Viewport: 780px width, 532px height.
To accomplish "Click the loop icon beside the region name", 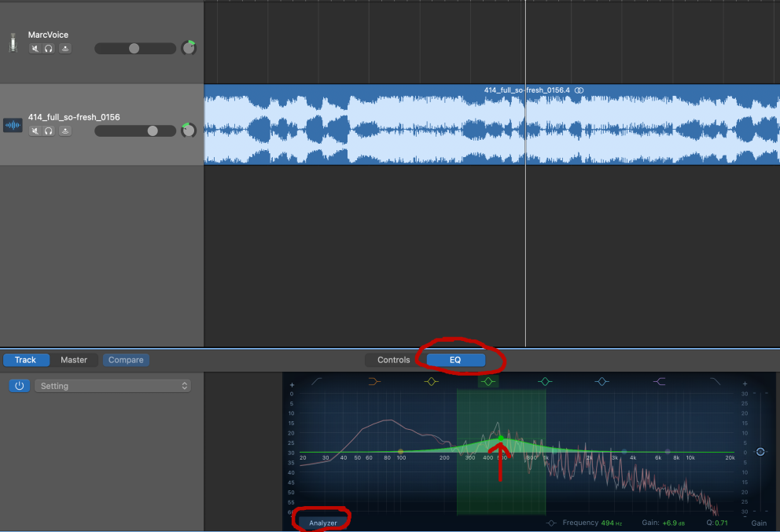I will pyautogui.click(x=579, y=90).
